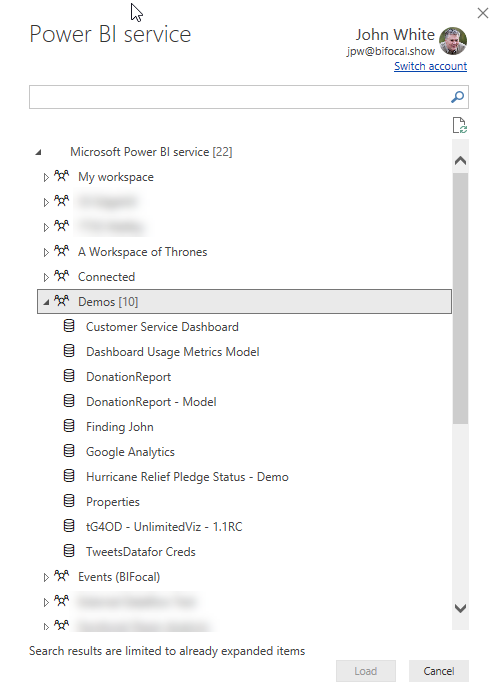Click the vertical scrollbar thumb
The height and width of the screenshot is (699, 499).
tap(460, 298)
